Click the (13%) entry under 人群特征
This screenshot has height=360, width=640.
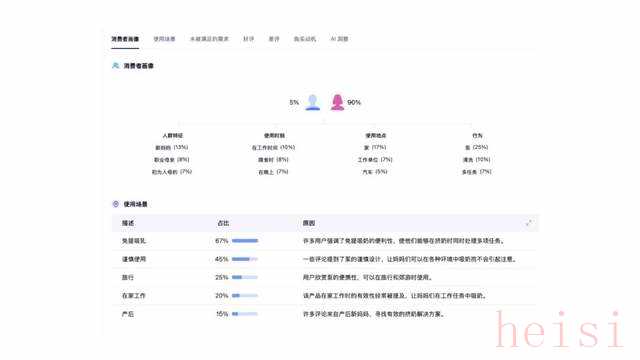point(172,148)
